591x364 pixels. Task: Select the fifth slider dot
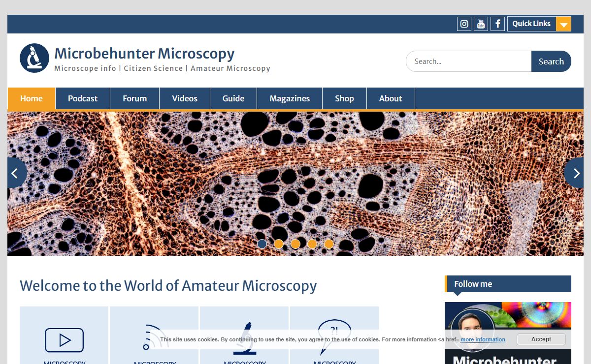coord(329,244)
